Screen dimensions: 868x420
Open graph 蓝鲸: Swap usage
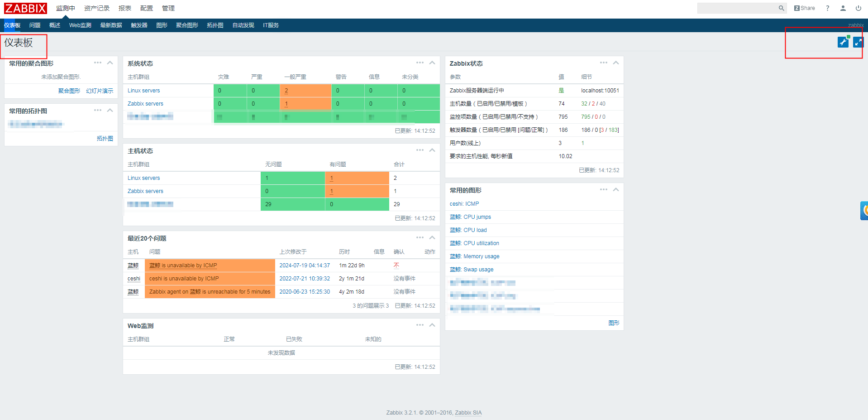tap(472, 270)
